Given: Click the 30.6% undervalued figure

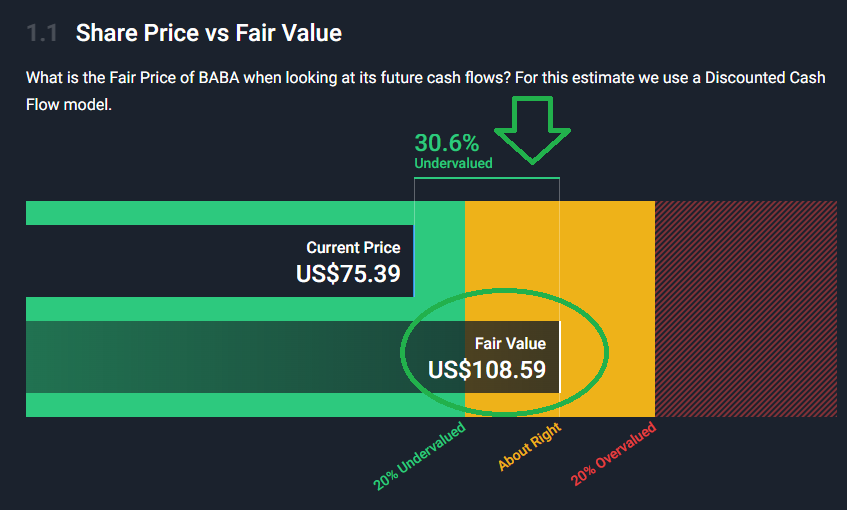Looking at the screenshot, I should pyautogui.click(x=446, y=143).
